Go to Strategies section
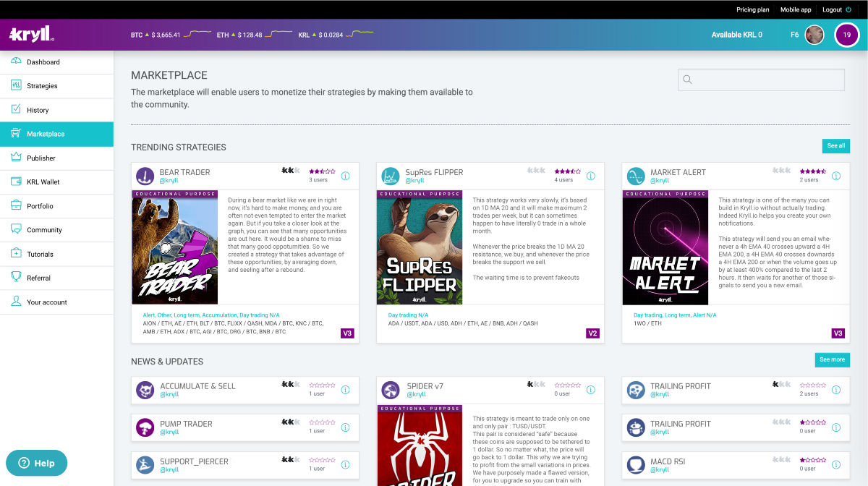Viewport: 868px width, 486px height. 56,86
